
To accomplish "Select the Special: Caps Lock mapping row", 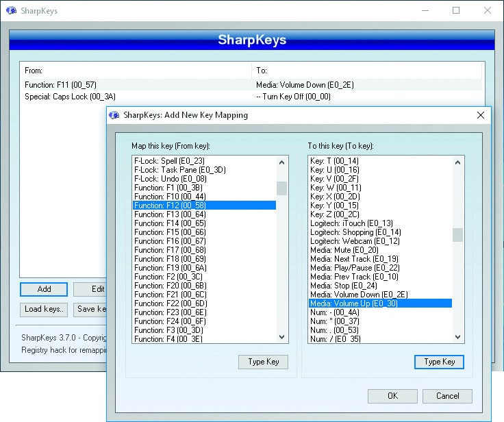I will pyautogui.click(x=137, y=97).
